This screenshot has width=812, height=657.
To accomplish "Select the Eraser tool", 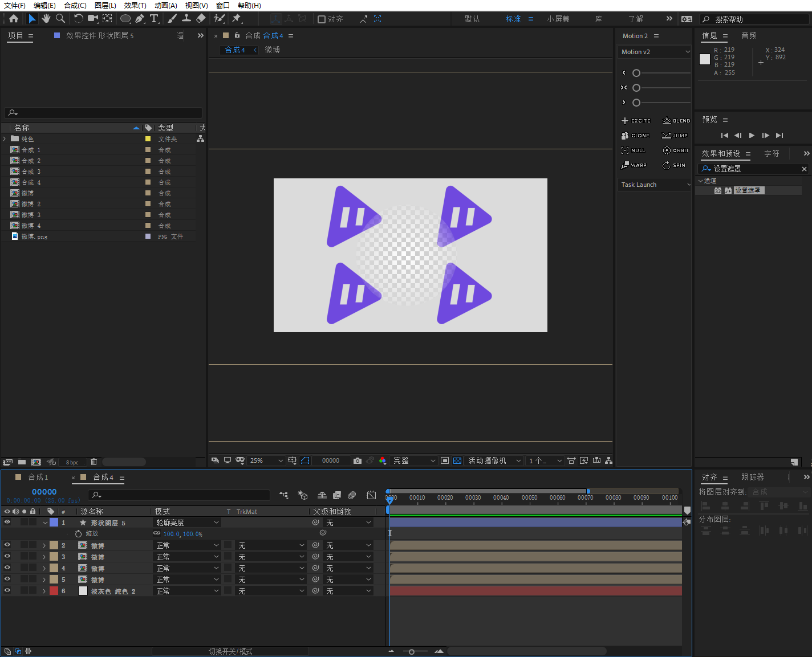I will 201,19.
